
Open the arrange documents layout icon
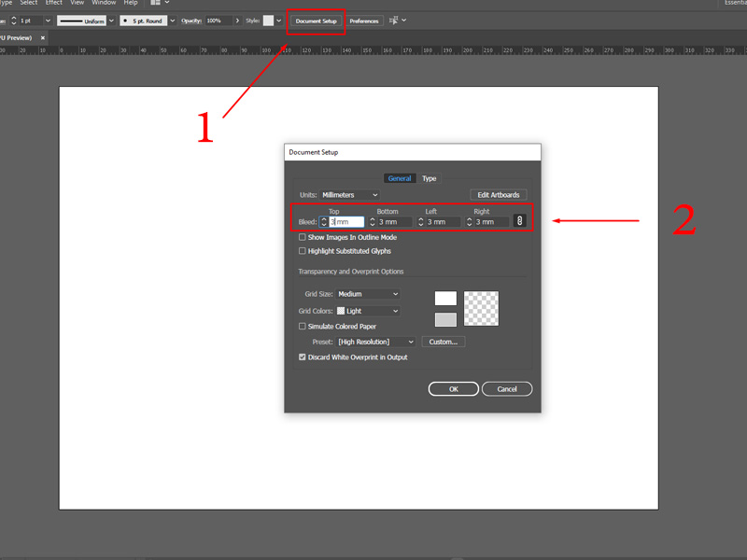pos(155,3)
